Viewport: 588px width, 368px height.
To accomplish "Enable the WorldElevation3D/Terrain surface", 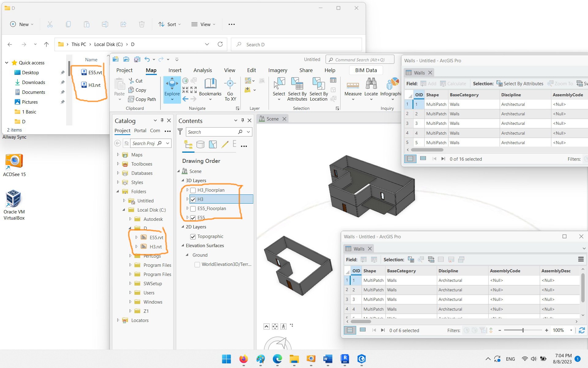I will tap(197, 264).
